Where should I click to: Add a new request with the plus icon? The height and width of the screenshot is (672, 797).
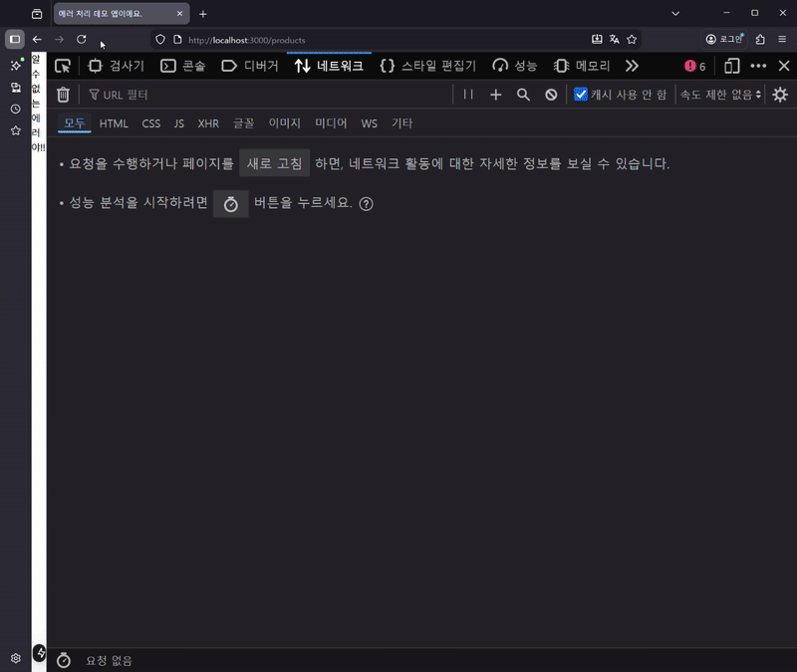click(496, 94)
